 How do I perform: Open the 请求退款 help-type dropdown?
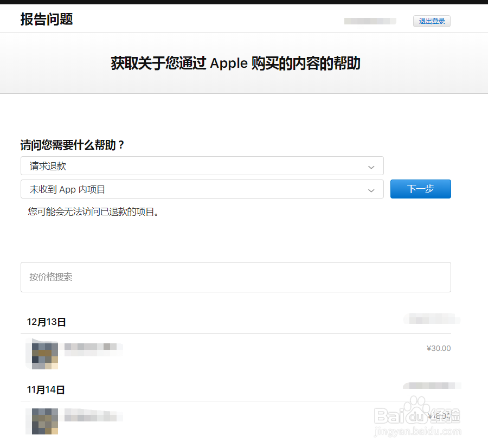(202, 166)
